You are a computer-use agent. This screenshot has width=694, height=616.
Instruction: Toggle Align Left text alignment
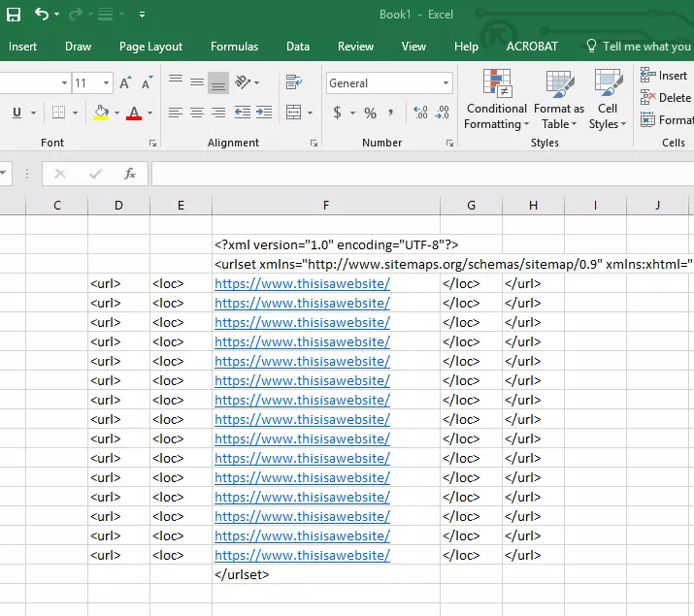point(175,113)
